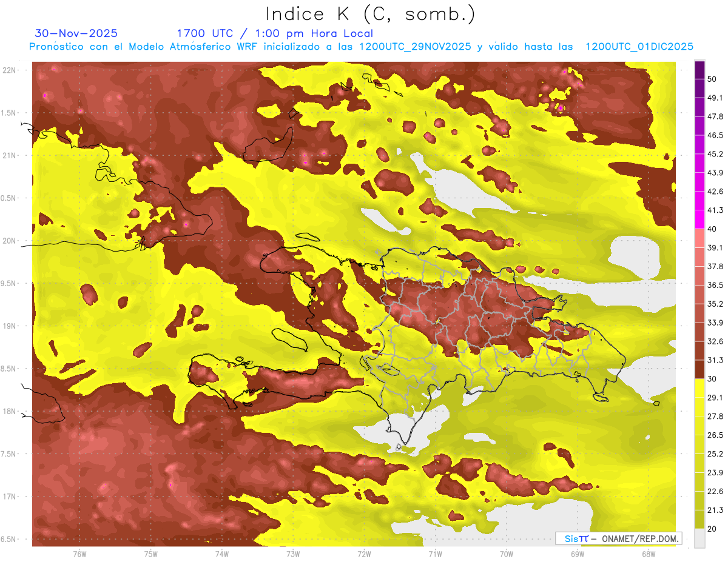Click the '75W' longitude label
The image size is (728, 562).
coord(150,554)
